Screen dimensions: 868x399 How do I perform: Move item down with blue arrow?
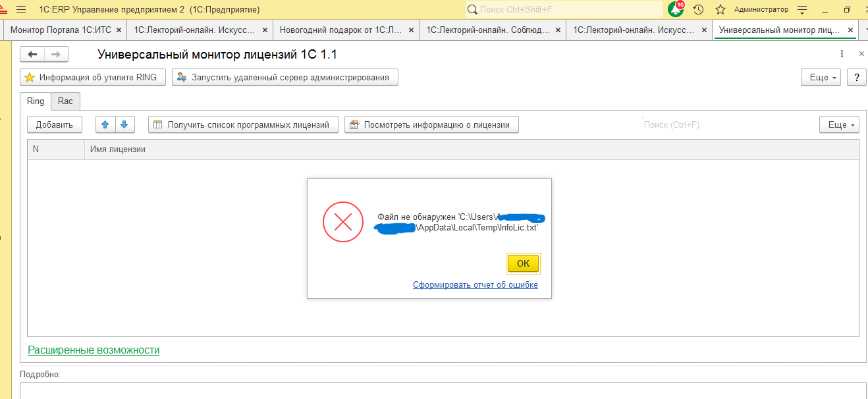(124, 124)
